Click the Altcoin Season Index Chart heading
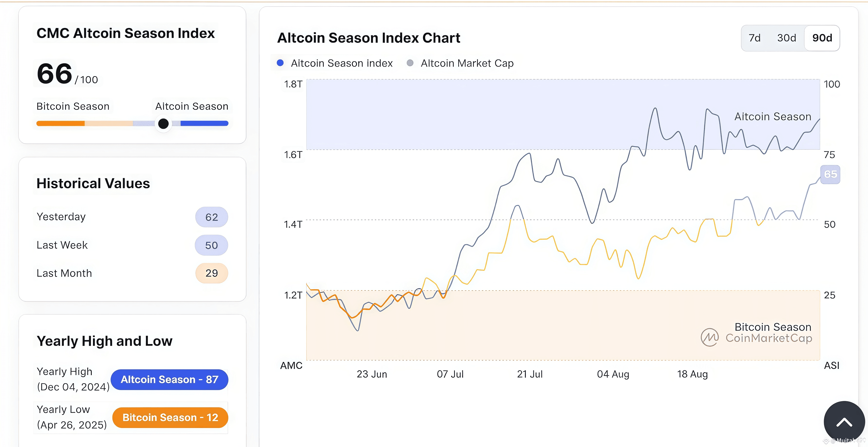868x447 pixels. pos(369,38)
